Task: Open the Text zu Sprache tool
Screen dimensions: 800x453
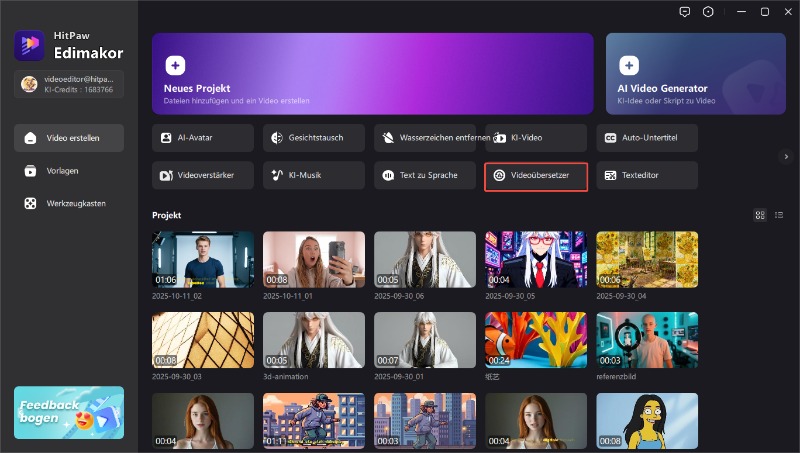Action: coord(425,175)
